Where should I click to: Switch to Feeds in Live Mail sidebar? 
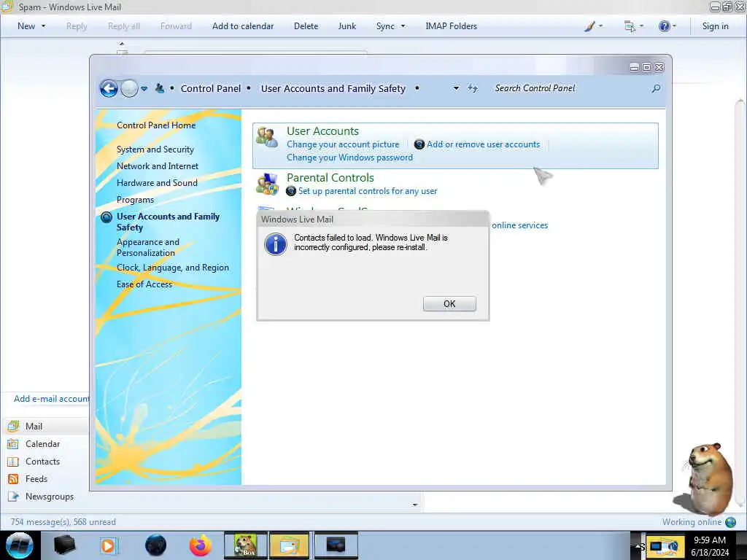pyautogui.click(x=36, y=479)
